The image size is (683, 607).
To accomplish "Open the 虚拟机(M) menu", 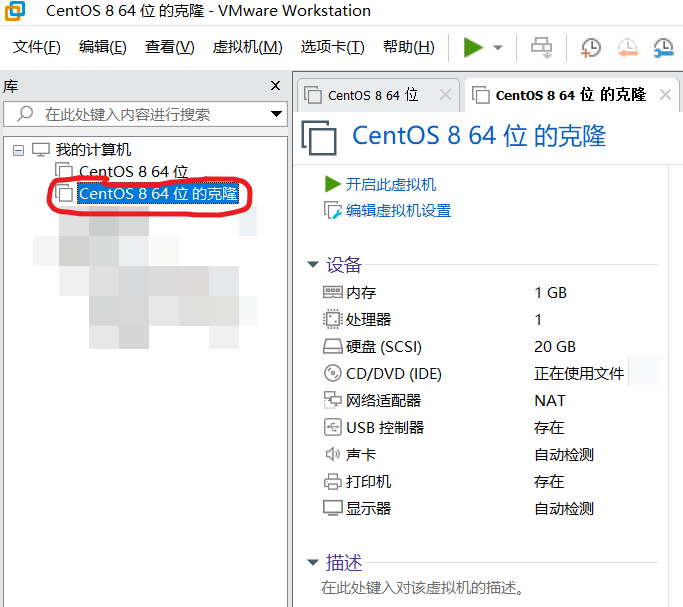I will 247,47.
